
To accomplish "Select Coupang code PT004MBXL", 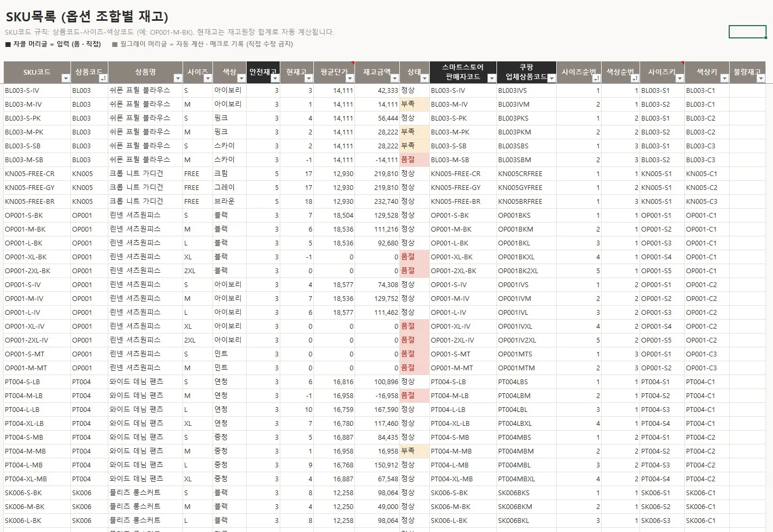I will (526, 479).
